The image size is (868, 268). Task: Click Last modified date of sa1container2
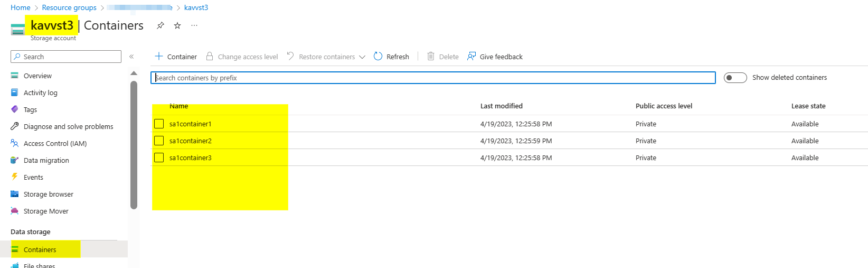[516, 141]
